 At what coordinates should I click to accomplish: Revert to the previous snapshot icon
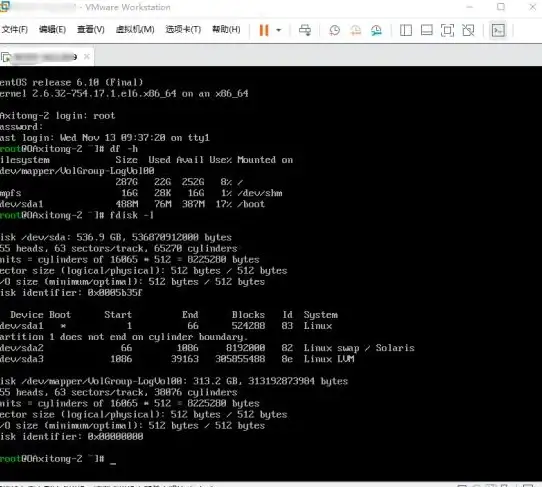click(355, 30)
